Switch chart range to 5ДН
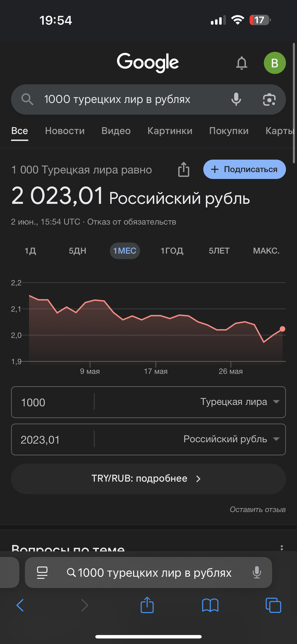This screenshot has height=644, width=297. 77,251
